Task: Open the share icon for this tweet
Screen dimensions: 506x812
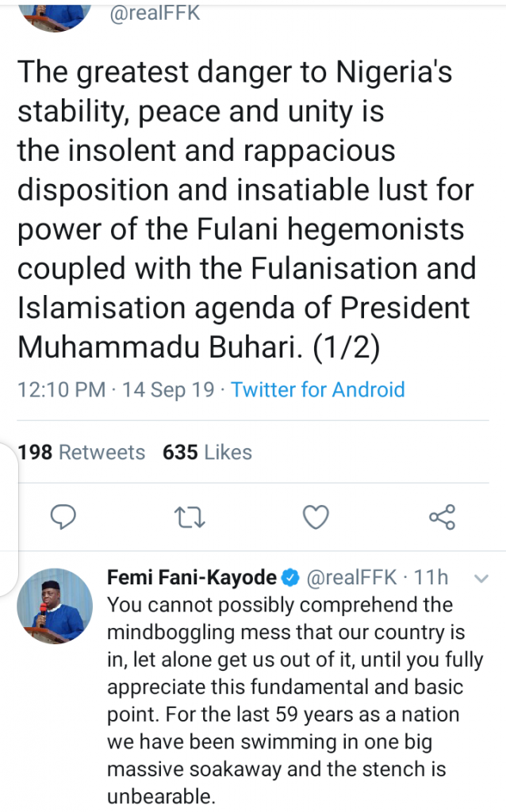Action: coord(442,517)
